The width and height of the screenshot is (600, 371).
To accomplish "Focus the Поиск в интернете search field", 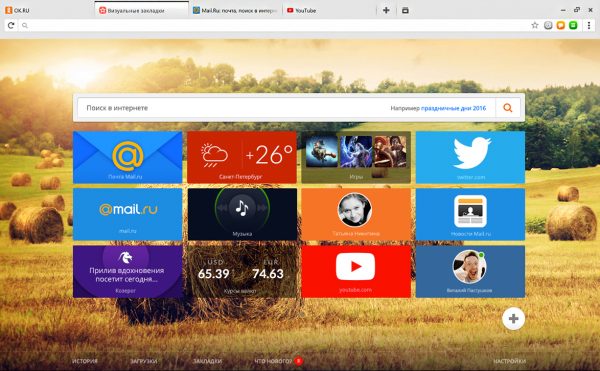I will (286, 108).
